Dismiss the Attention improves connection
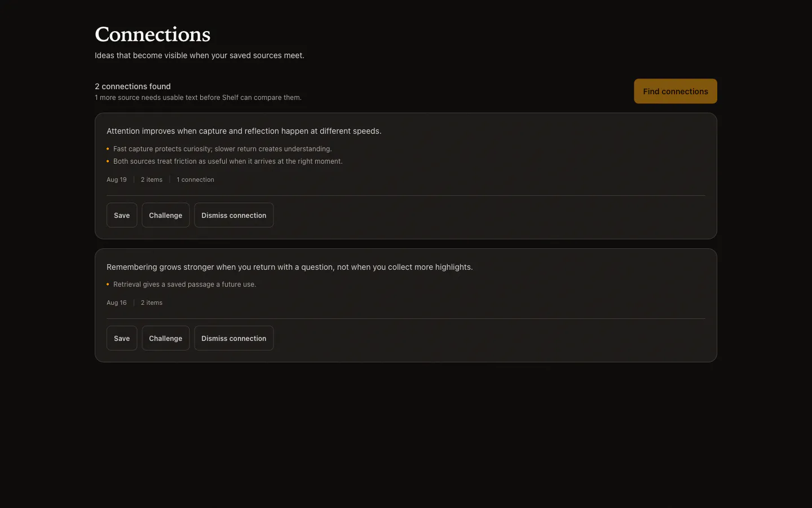The image size is (812, 508). tap(233, 215)
